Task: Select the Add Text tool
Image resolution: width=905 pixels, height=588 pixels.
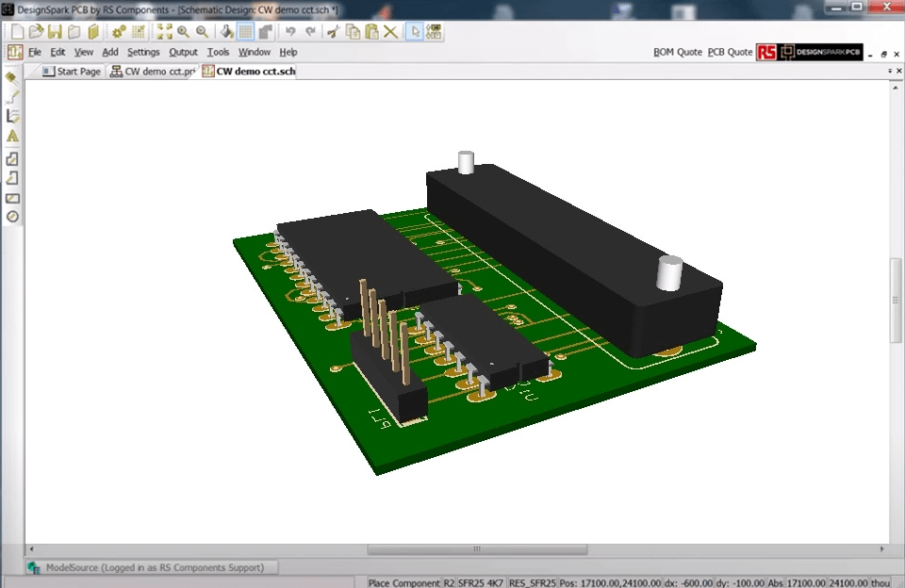Action: click(x=12, y=136)
